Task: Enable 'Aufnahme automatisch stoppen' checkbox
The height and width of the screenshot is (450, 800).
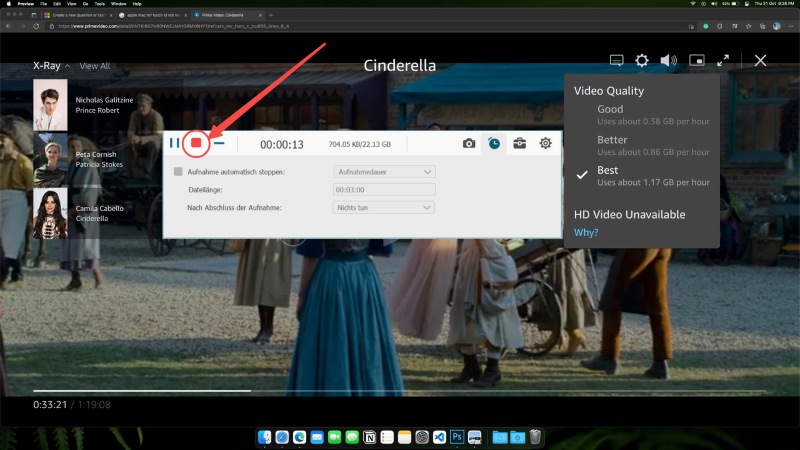Action: pos(178,171)
